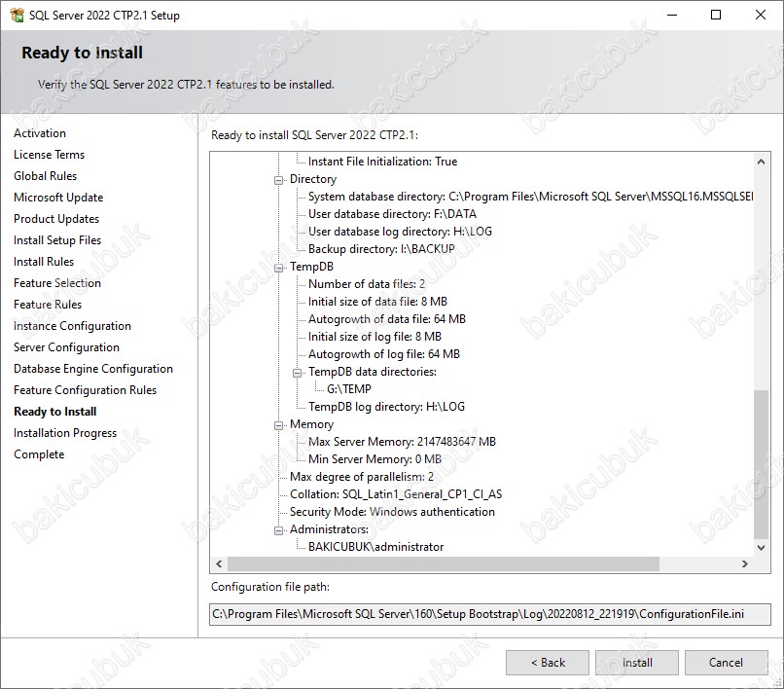Select Autogrowth of log file: 64 MB
This screenshot has width=784, height=689.
(x=384, y=354)
